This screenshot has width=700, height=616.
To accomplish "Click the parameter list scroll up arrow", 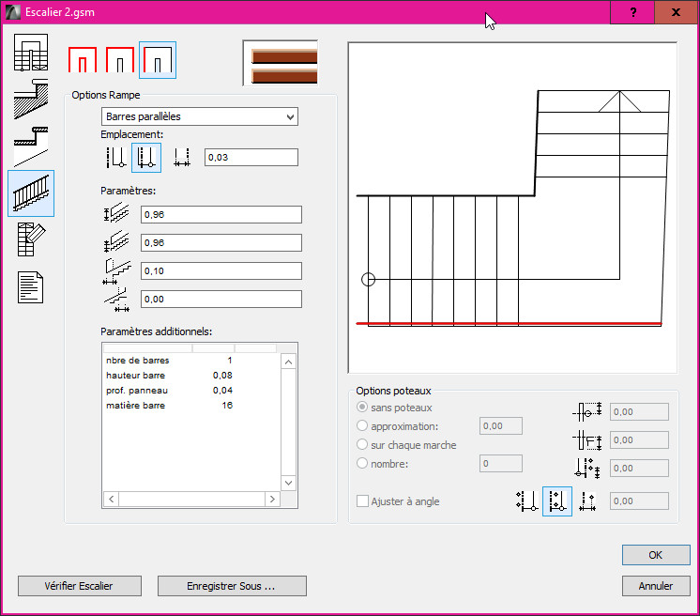I will (x=288, y=362).
